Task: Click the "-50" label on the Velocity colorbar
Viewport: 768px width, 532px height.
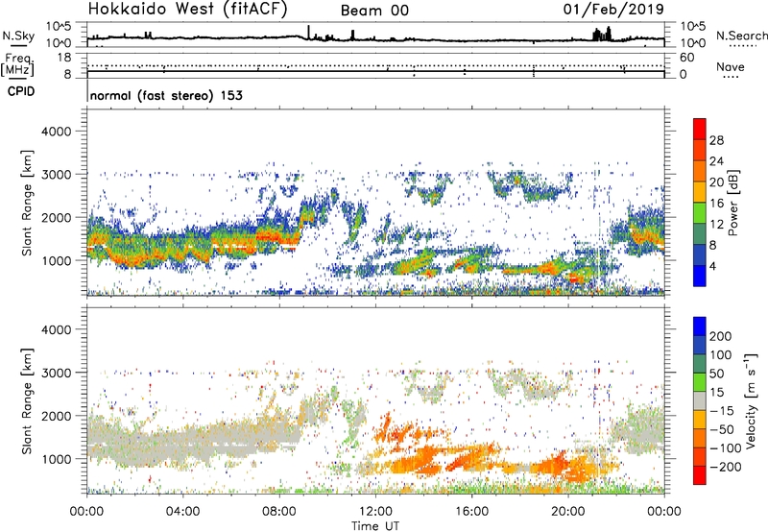Action: pos(722,429)
